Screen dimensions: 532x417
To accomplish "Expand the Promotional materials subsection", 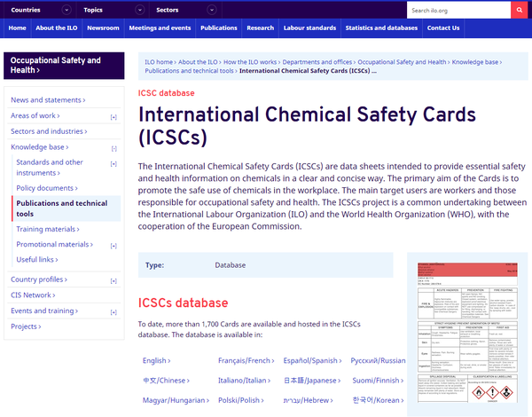I will [x=113, y=246].
